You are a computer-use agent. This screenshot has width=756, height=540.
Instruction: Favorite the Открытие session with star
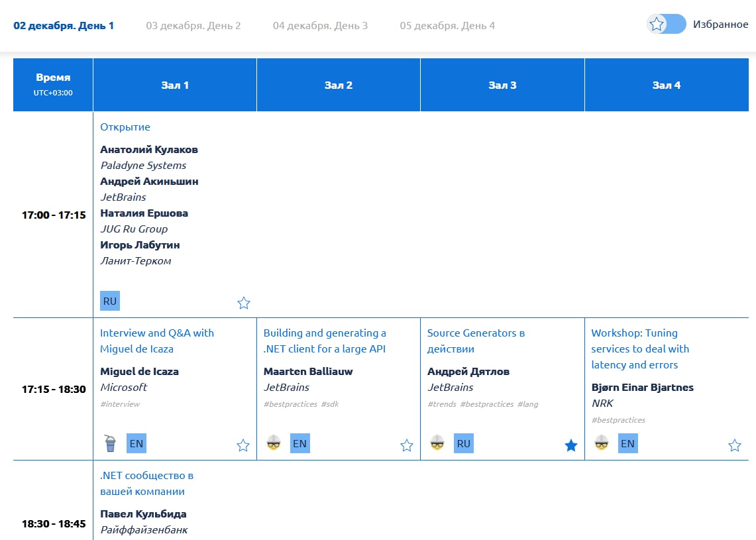[244, 303]
